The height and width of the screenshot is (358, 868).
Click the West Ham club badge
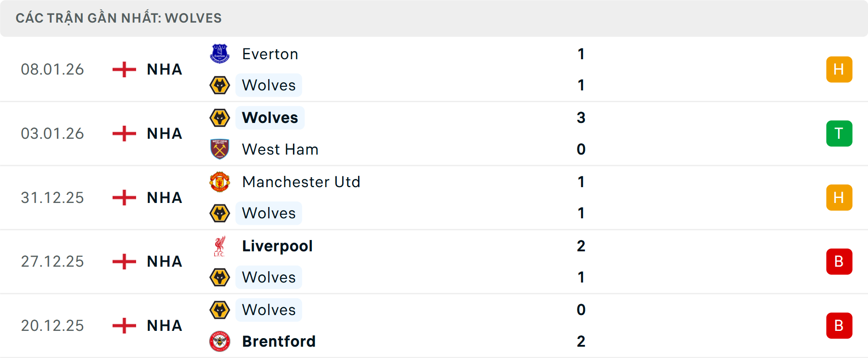pos(220,149)
